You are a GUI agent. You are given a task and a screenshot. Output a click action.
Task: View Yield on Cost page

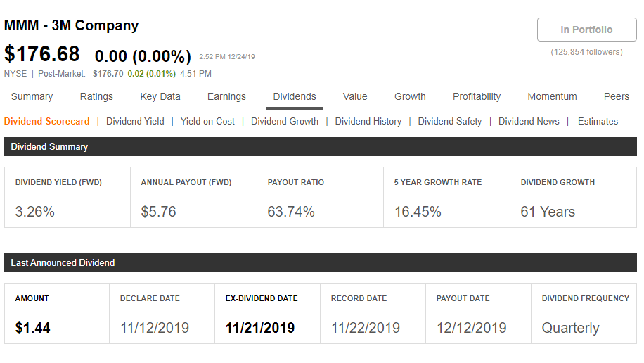coord(207,121)
